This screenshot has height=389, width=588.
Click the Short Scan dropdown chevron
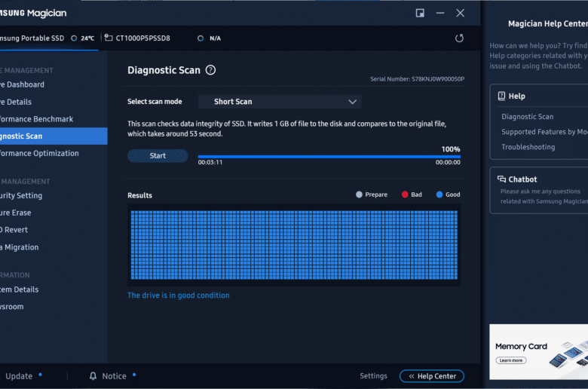point(352,102)
